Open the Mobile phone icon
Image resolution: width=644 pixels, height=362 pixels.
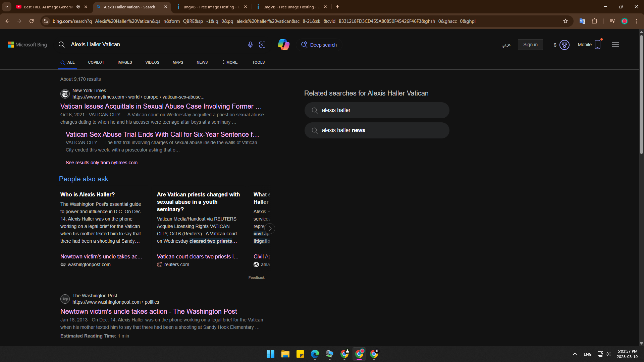point(598,44)
